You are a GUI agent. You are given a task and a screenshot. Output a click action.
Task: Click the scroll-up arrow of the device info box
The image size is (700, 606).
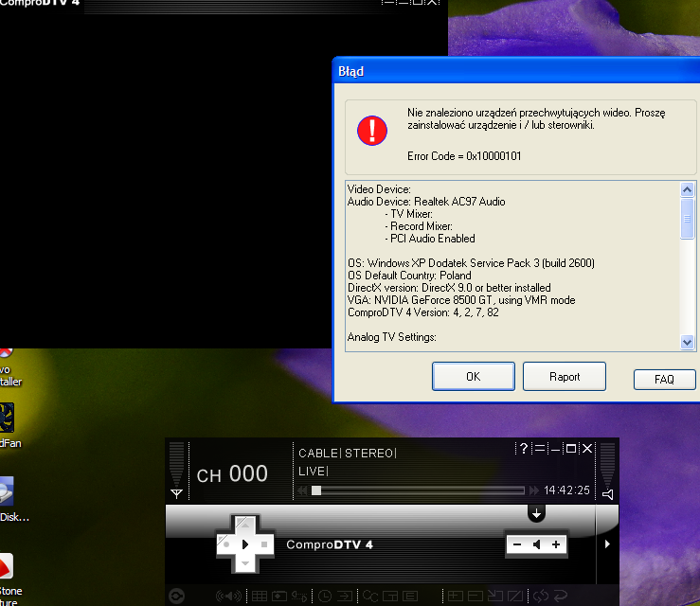pos(687,189)
